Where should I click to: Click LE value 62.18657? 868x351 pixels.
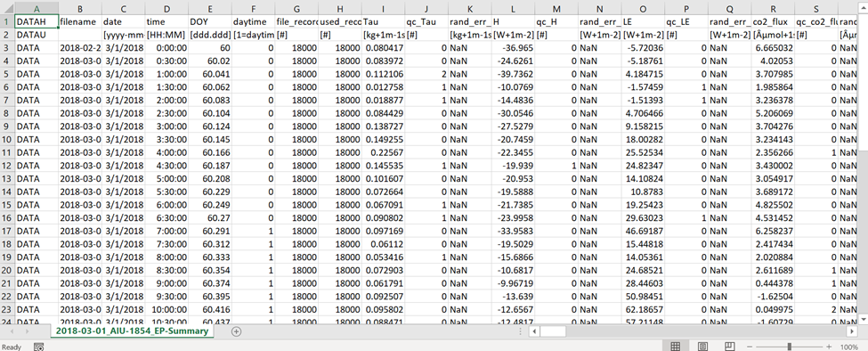pos(644,308)
